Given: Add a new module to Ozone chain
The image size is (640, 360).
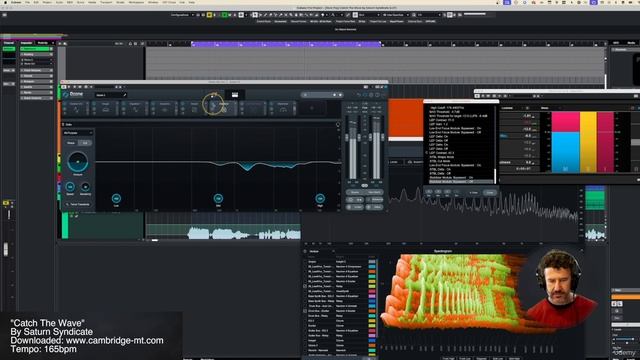Looking at the screenshot, I should 311,108.
